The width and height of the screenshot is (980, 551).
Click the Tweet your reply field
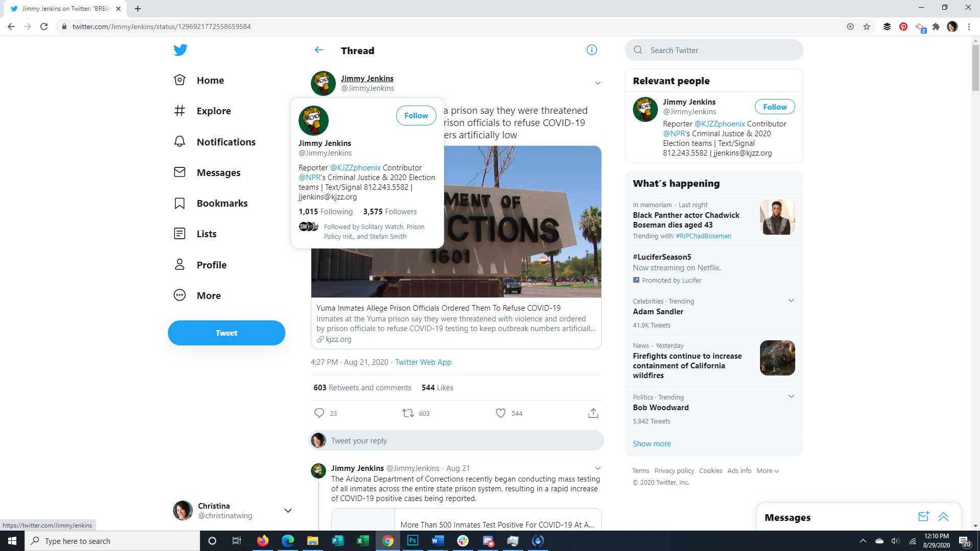pyautogui.click(x=464, y=440)
